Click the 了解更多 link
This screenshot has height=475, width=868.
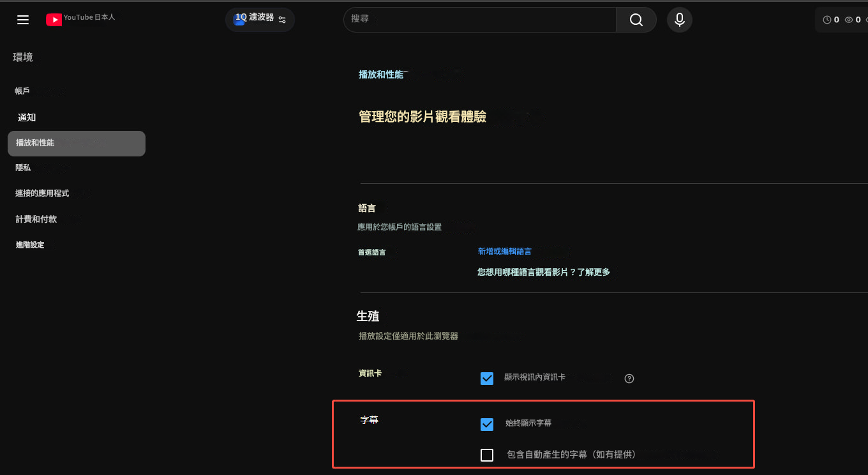pos(594,271)
